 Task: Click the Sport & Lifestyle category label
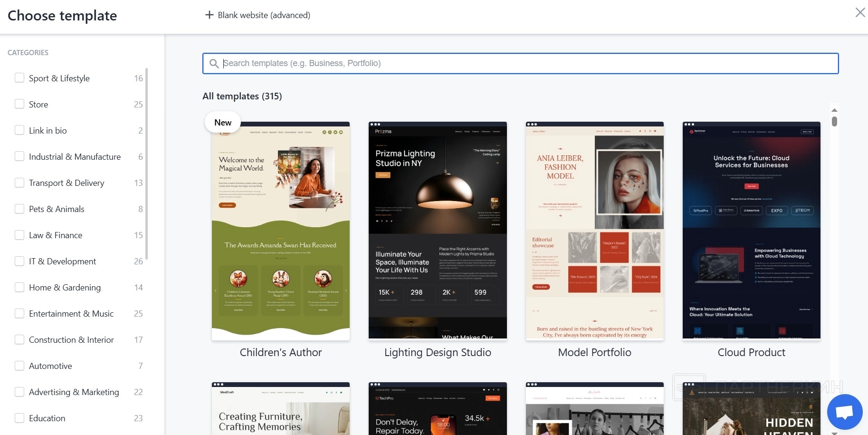click(59, 78)
